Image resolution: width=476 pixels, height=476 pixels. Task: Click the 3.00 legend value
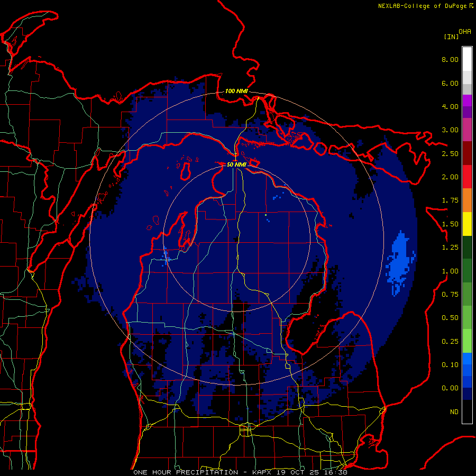[450, 130]
